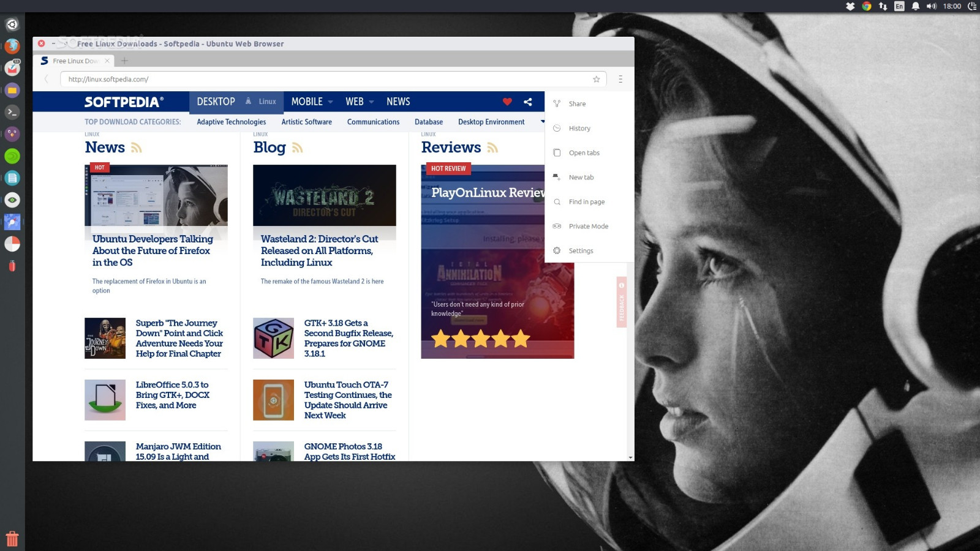Open the Adaptive Technologies category

(232, 122)
